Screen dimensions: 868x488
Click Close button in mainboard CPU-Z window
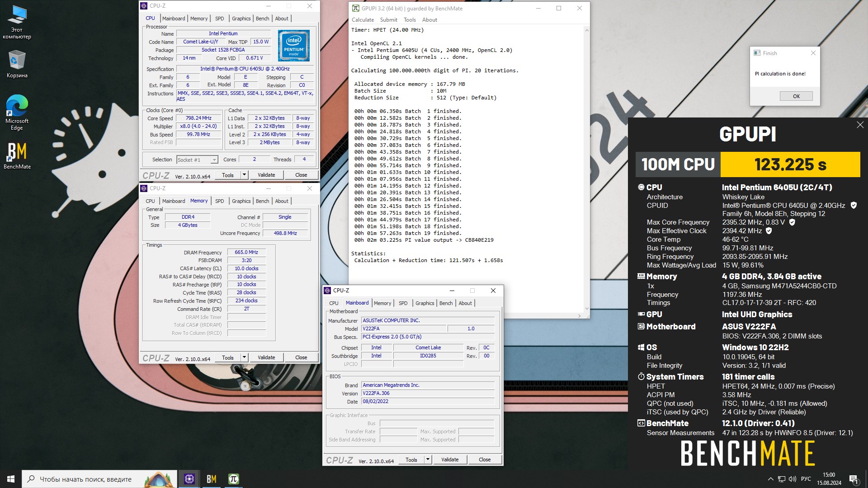pyautogui.click(x=485, y=460)
